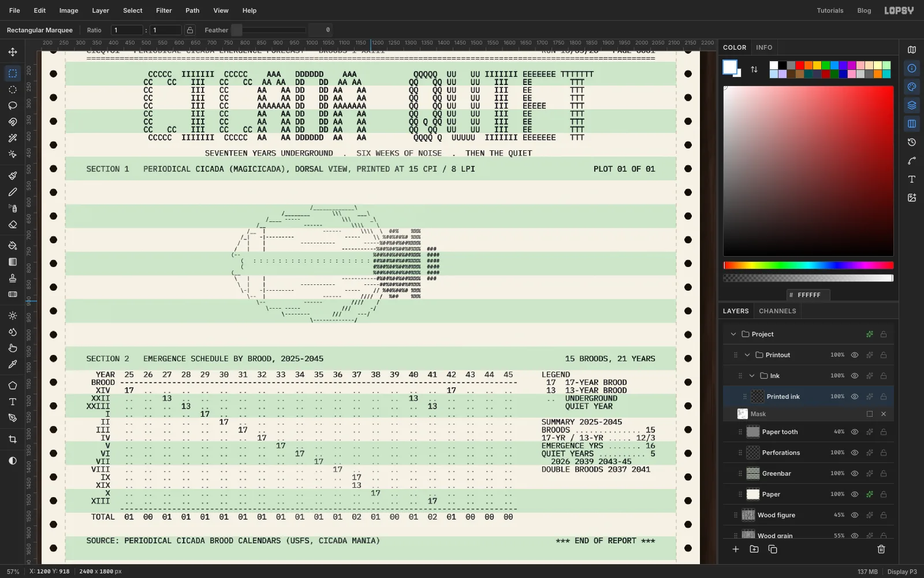Toggle lock on the Paper layer
This screenshot has width=924, height=578.
coord(884,494)
